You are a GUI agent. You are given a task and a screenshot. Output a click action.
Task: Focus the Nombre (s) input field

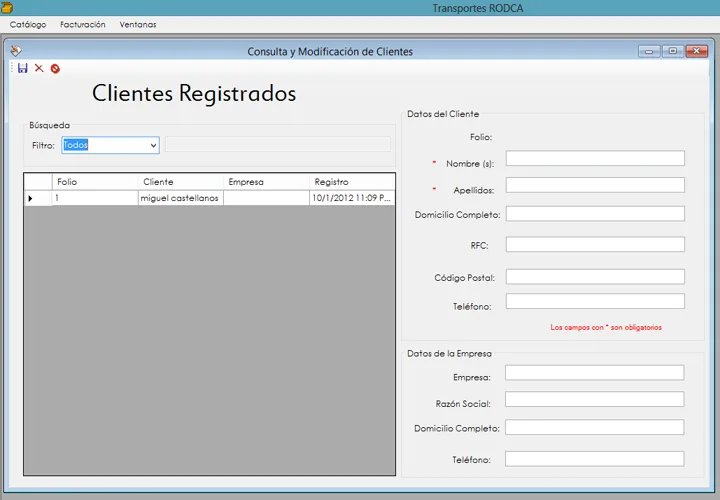[x=595, y=158]
